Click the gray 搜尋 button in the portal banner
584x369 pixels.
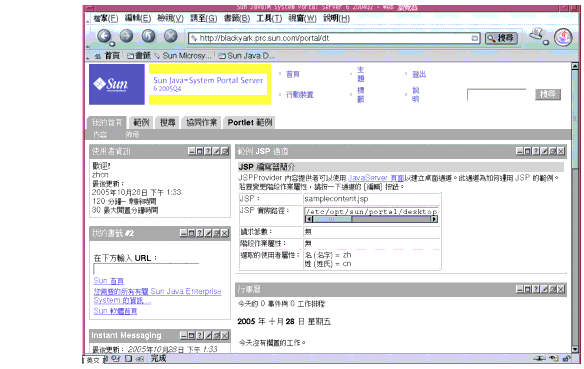(x=548, y=94)
